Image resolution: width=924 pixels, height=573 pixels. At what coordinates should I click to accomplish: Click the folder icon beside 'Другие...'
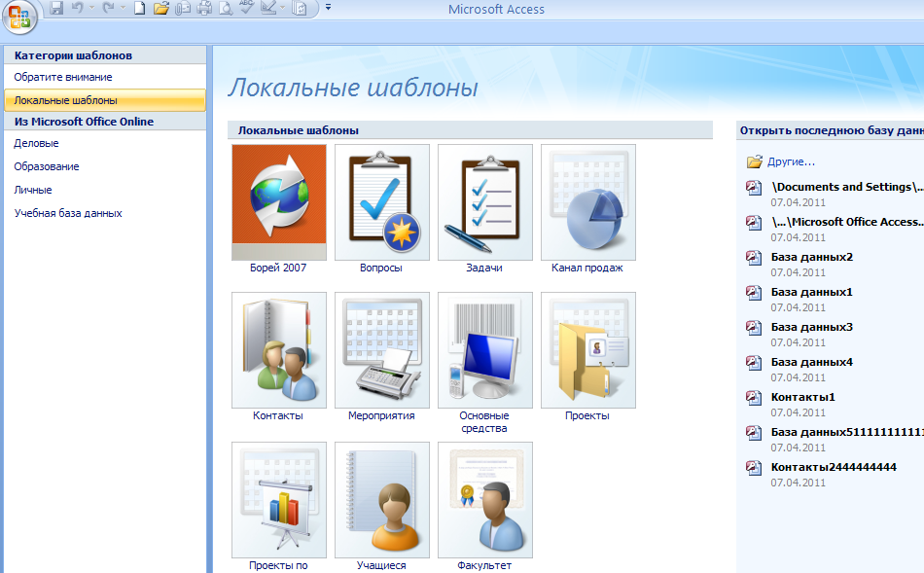[755, 161]
